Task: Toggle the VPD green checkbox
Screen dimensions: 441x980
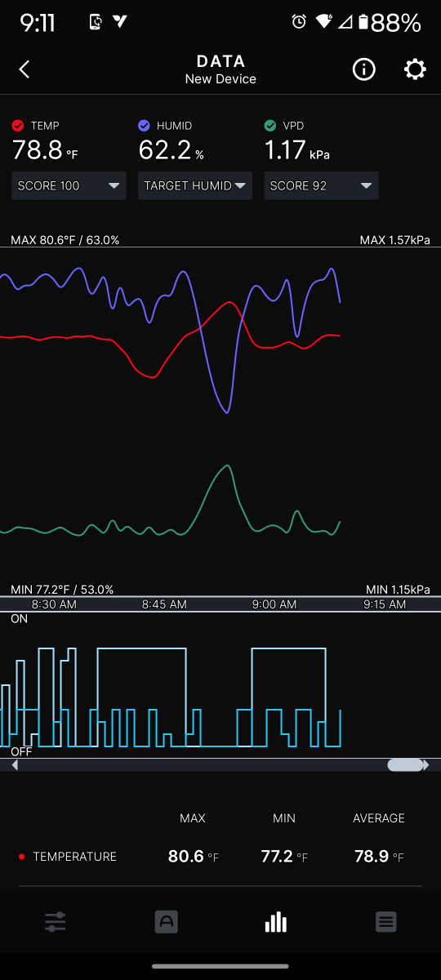Action: [x=270, y=126]
